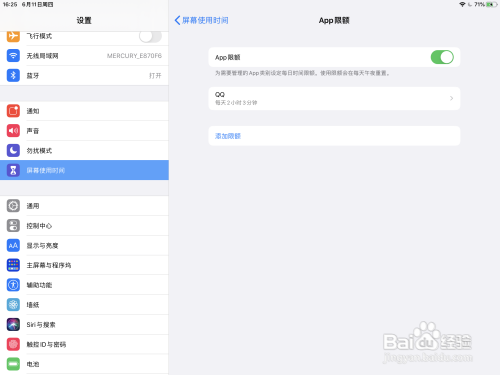Open 墙纸 settings
This screenshot has width=500, height=375.
84,304
